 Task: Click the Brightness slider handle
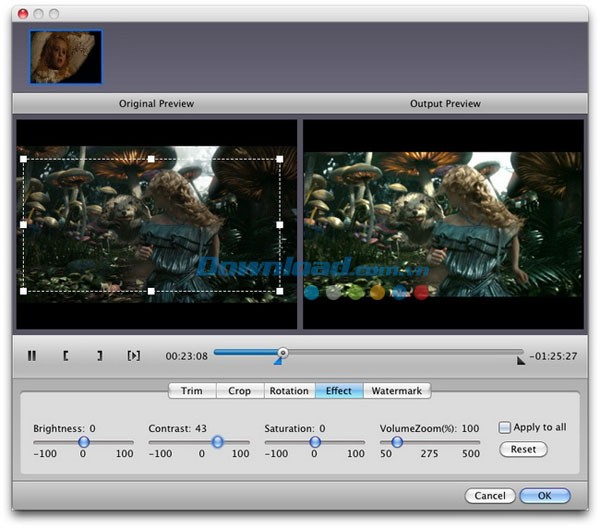click(x=84, y=442)
